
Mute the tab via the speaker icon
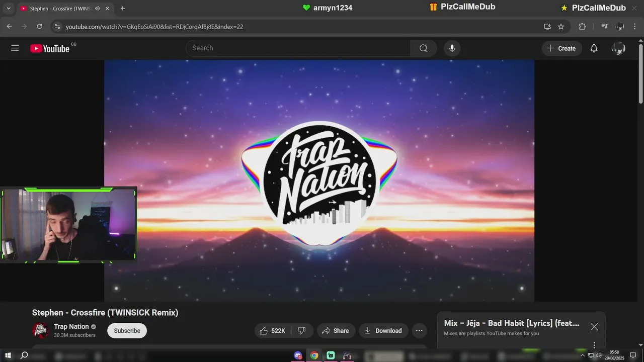97,9
